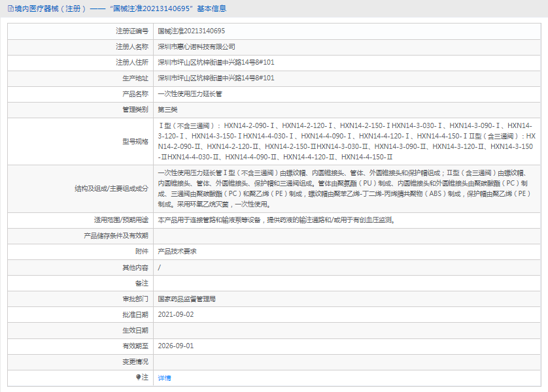
Task: Click the 注册证编号 label
Action: click(x=132, y=31)
